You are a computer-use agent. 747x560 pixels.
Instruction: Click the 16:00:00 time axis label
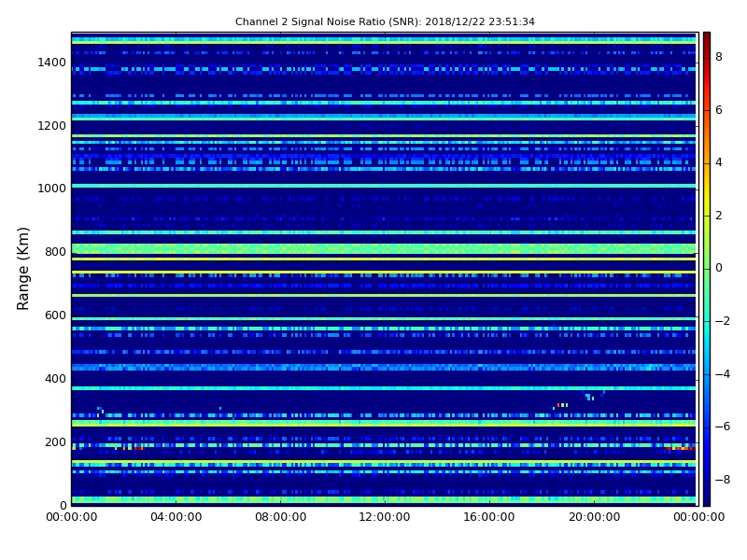point(489,517)
